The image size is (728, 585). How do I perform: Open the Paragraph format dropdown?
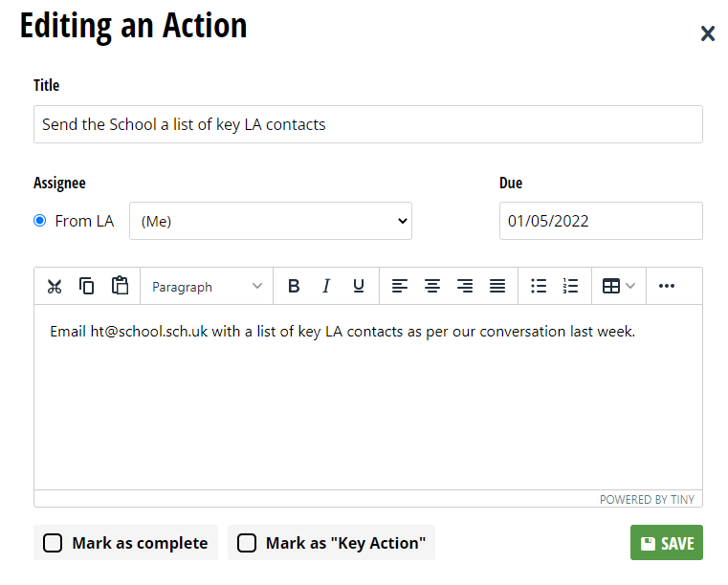[x=207, y=286]
